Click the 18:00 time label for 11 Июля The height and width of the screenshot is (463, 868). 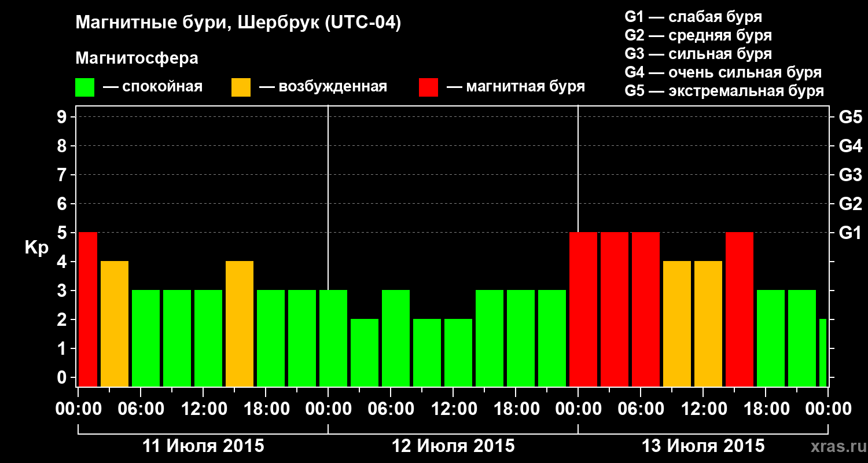[266, 409]
